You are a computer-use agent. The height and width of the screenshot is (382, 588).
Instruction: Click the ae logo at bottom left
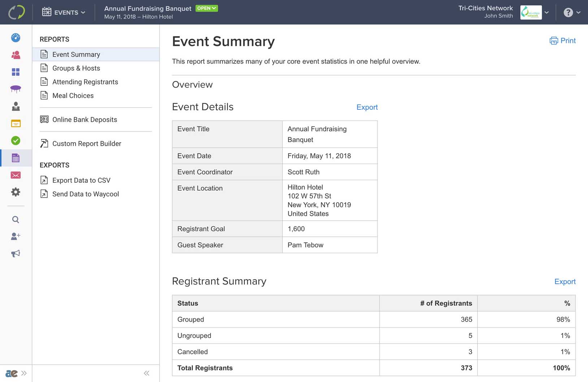point(12,373)
